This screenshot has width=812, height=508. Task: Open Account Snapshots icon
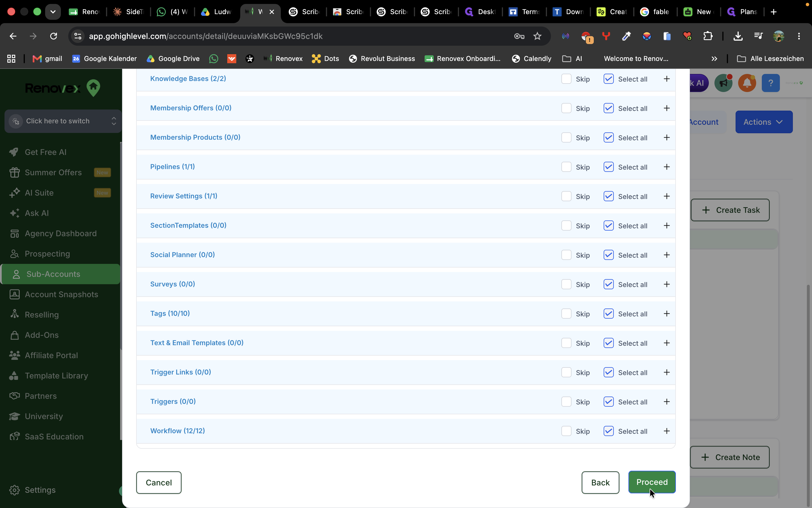tap(14, 294)
